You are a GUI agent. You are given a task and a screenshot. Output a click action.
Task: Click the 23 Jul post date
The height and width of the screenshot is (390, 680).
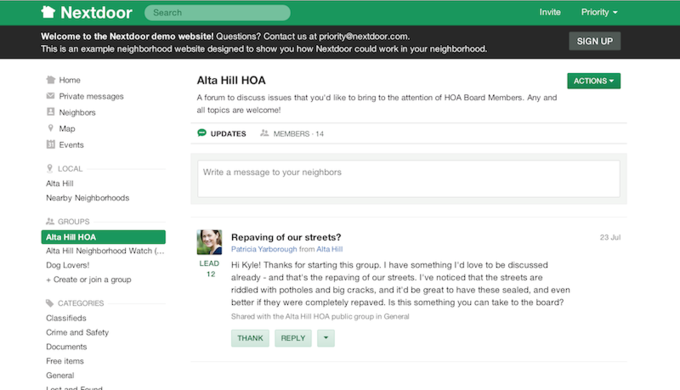pos(610,237)
